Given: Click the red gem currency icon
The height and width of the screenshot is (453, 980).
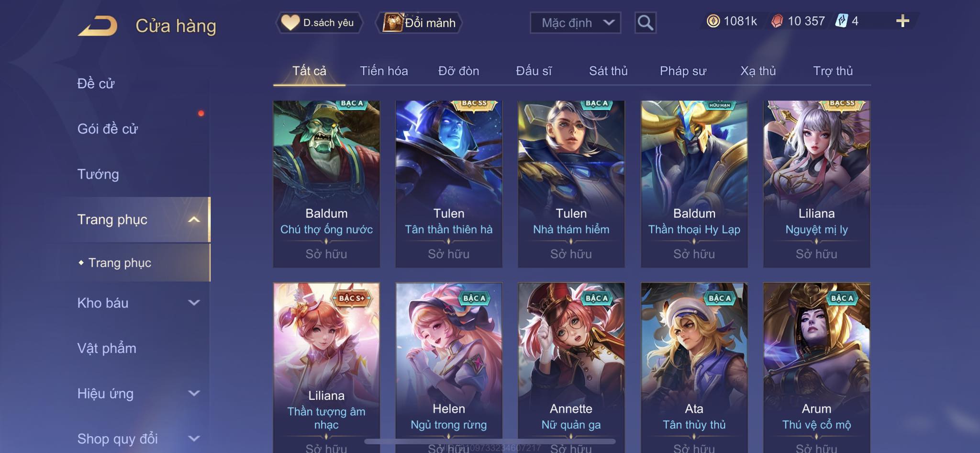Looking at the screenshot, I should tap(777, 21).
